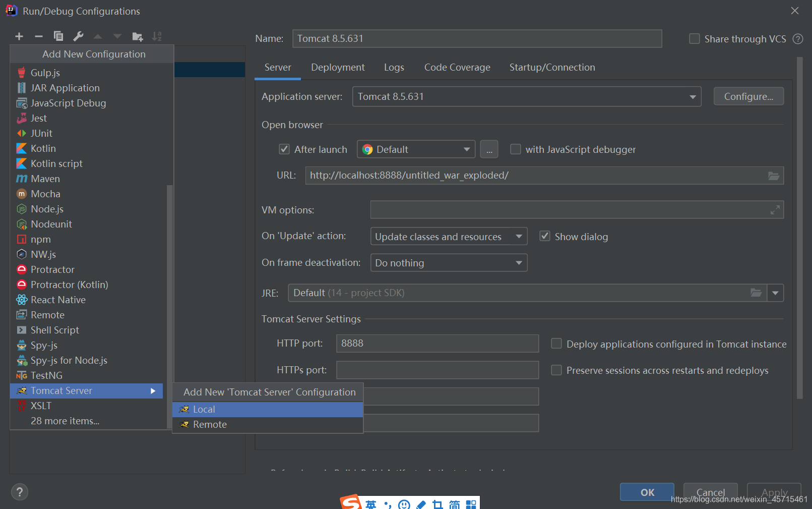Select npm configuration type

click(x=87, y=239)
